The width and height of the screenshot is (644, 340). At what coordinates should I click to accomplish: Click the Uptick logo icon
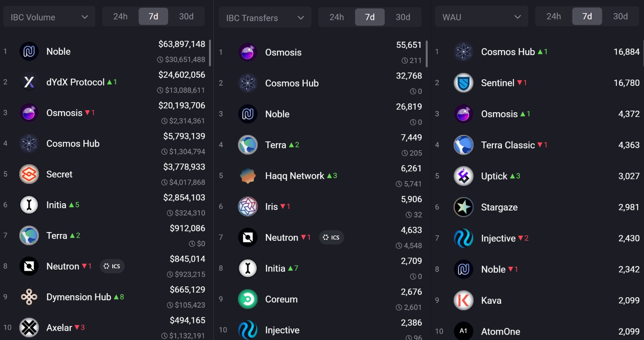(463, 176)
